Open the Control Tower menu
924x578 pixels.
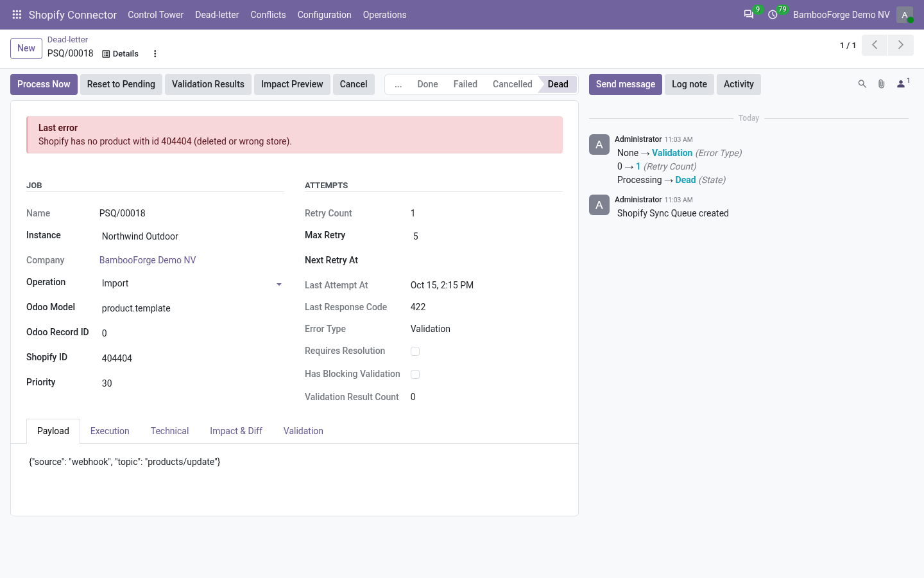click(x=155, y=14)
